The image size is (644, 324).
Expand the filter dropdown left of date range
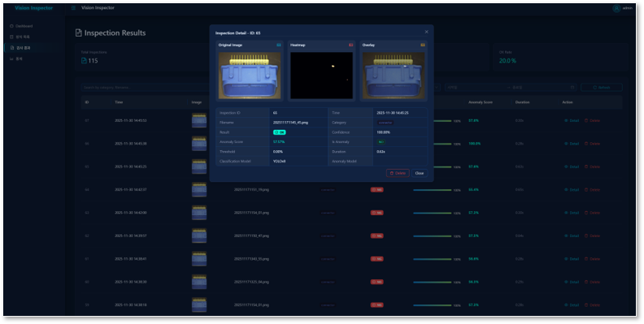[x=437, y=88]
